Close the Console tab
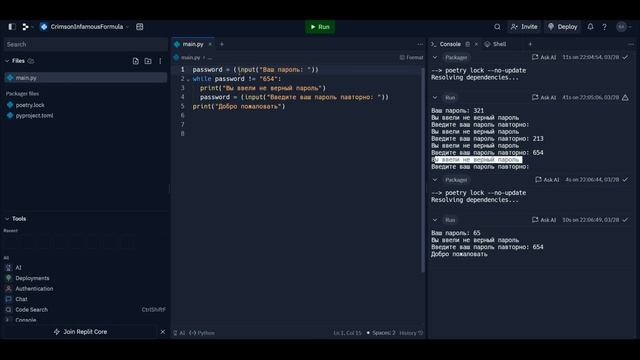The image size is (640, 360). coord(476,44)
